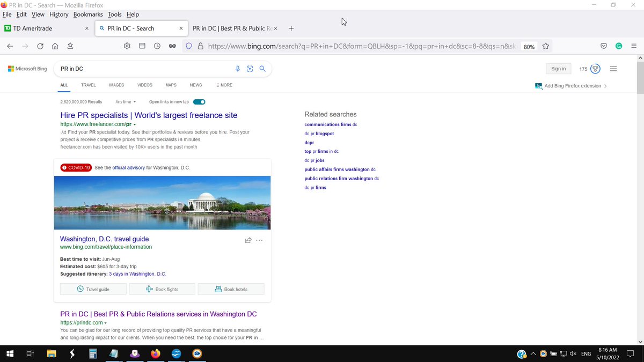Open related search top pr firms in dc
This screenshot has height=362, width=644.
[321, 152]
